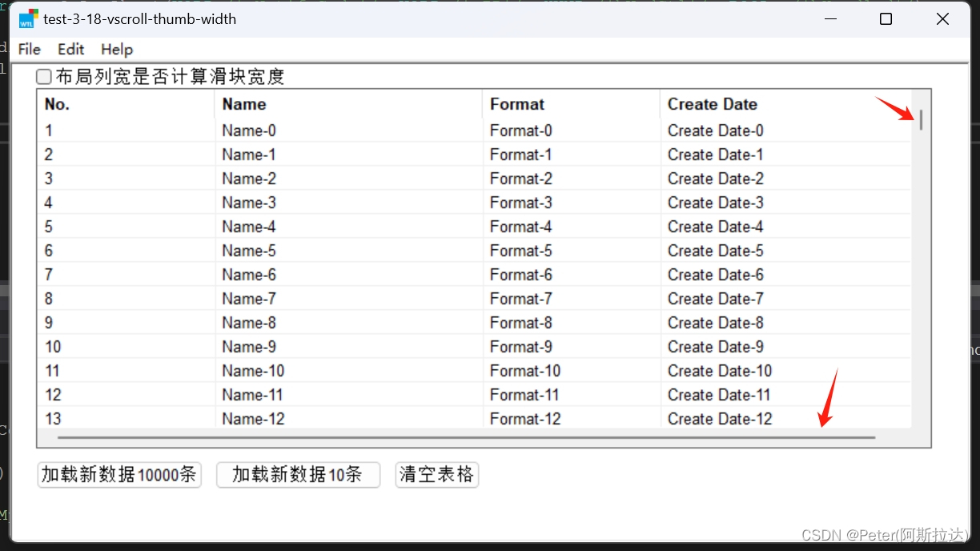980x551 pixels.
Task: Click the Format-9 cell
Action: click(x=572, y=347)
